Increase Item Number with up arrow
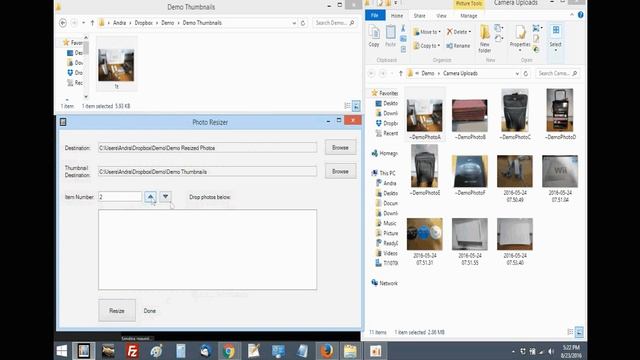This screenshot has width=640, height=360. (x=150, y=197)
